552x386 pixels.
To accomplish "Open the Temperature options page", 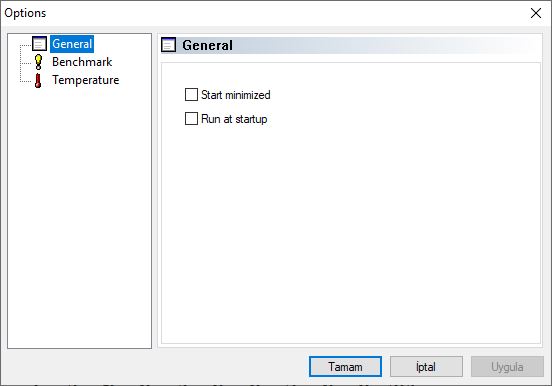I will [x=86, y=80].
